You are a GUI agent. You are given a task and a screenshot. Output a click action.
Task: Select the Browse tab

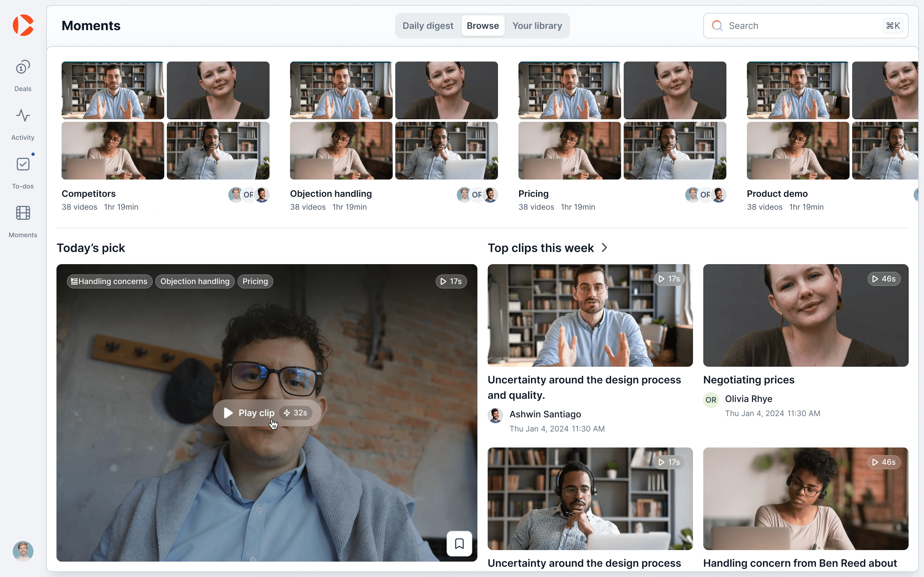483,26
